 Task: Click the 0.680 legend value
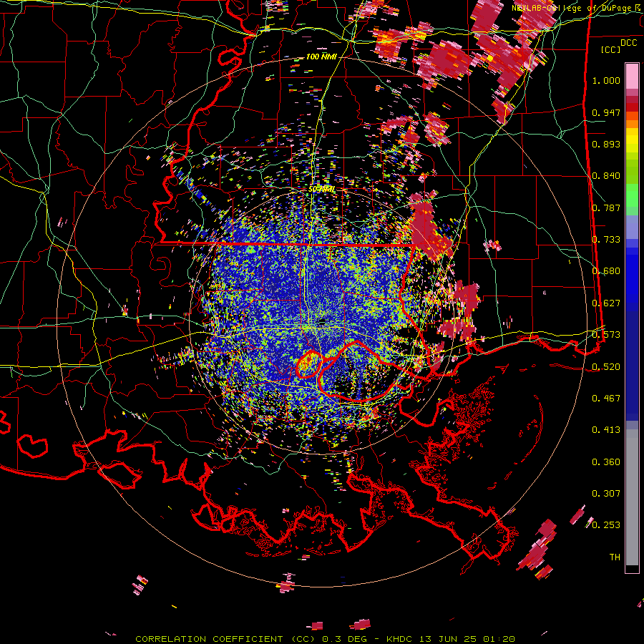coord(606,271)
